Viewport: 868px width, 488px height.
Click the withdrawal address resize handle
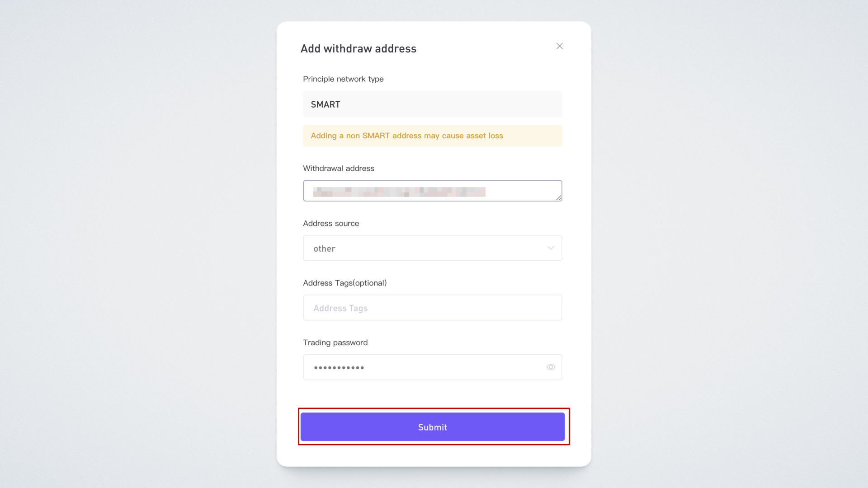[x=559, y=198]
